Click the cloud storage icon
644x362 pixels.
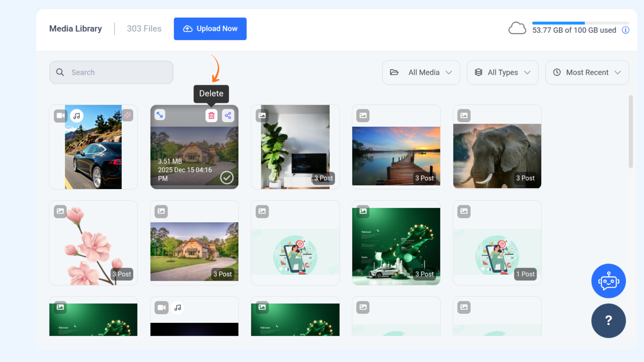[x=517, y=28]
